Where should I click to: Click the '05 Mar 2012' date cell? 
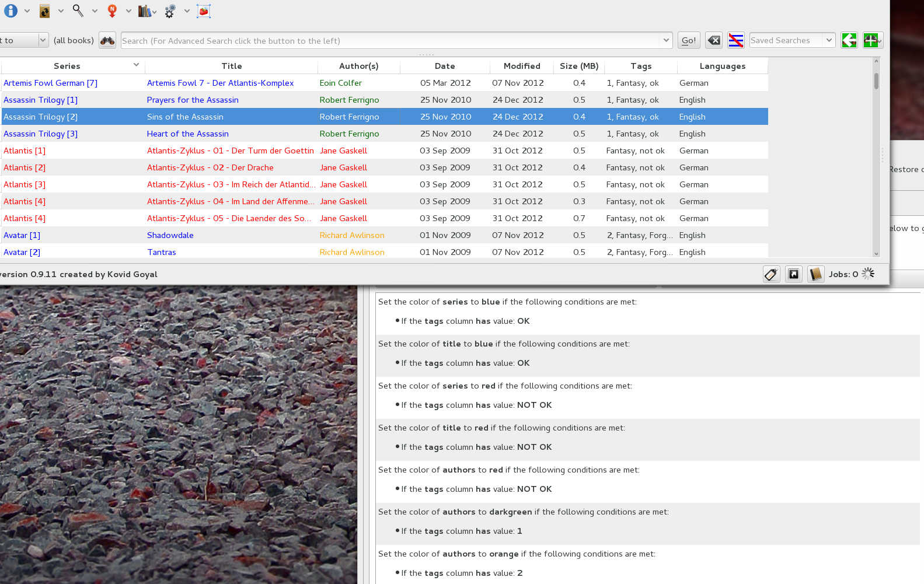[445, 83]
